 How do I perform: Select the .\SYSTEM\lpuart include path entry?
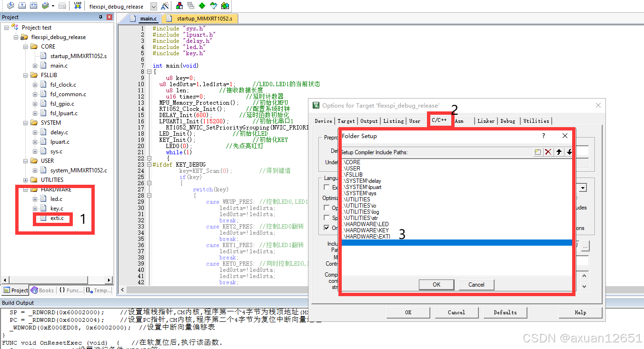[362, 187]
